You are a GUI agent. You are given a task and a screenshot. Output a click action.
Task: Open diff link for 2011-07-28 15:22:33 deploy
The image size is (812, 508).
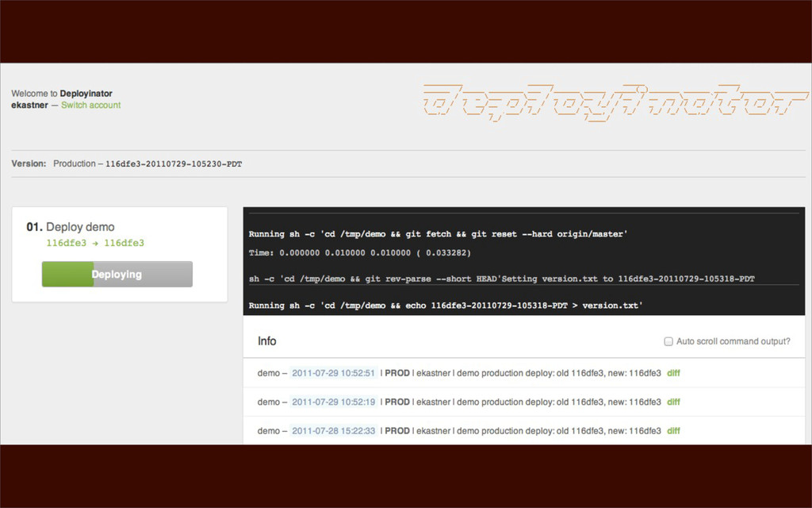pyautogui.click(x=673, y=431)
